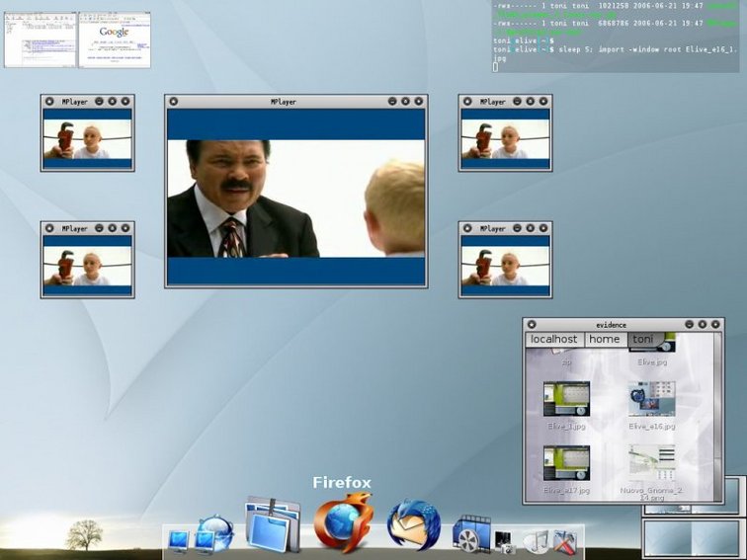Viewport: 747px width, 560px height.
Task: Close the evidence window
Action: 715,324
